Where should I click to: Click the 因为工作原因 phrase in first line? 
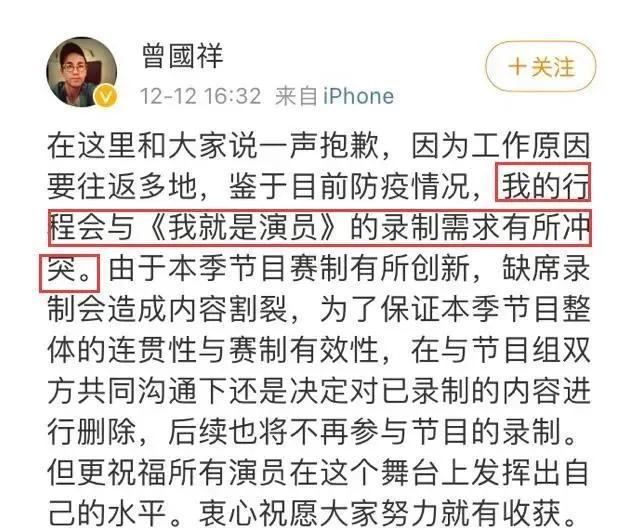click(500, 146)
